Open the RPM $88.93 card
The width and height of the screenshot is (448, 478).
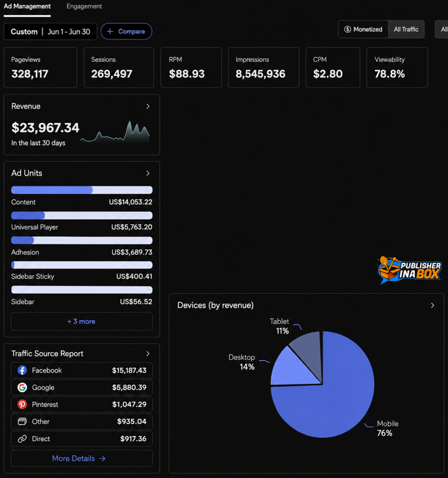(x=191, y=67)
